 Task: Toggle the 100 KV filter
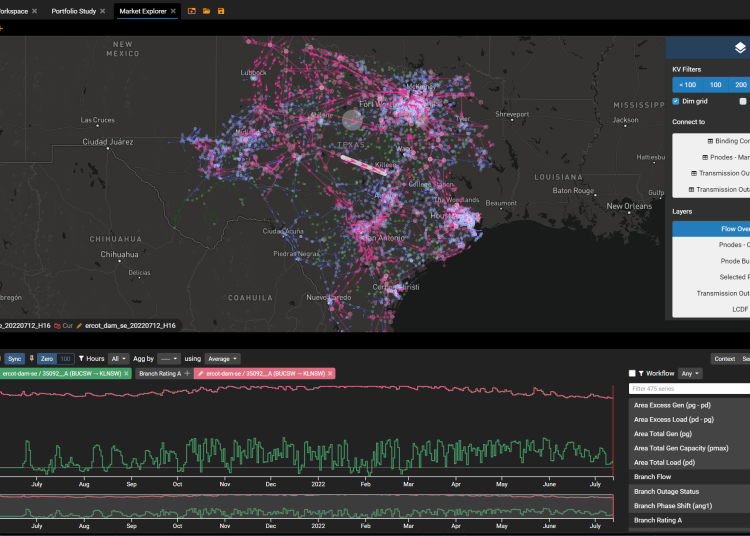click(x=715, y=85)
